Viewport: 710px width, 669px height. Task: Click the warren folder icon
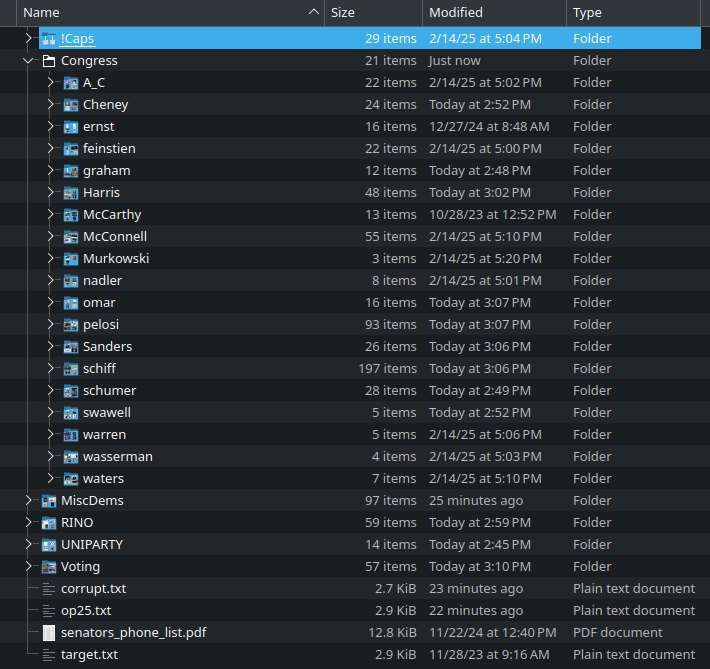coord(71,435)
